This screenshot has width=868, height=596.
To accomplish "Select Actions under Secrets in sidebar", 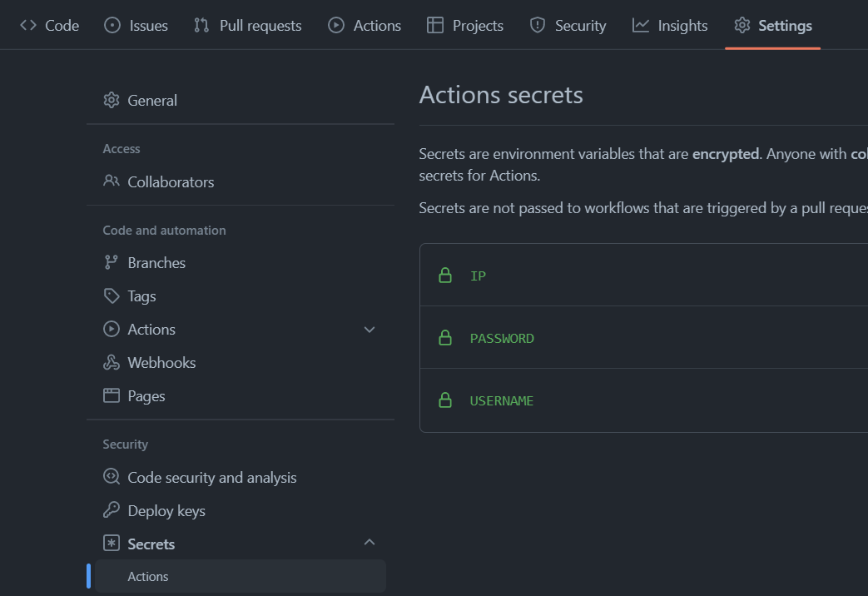I will tap(148, 576).
